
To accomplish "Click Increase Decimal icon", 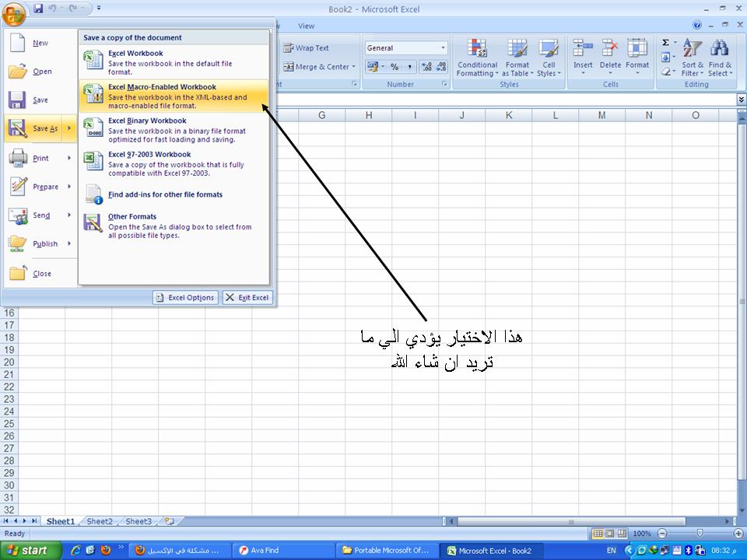I will 427,67.
